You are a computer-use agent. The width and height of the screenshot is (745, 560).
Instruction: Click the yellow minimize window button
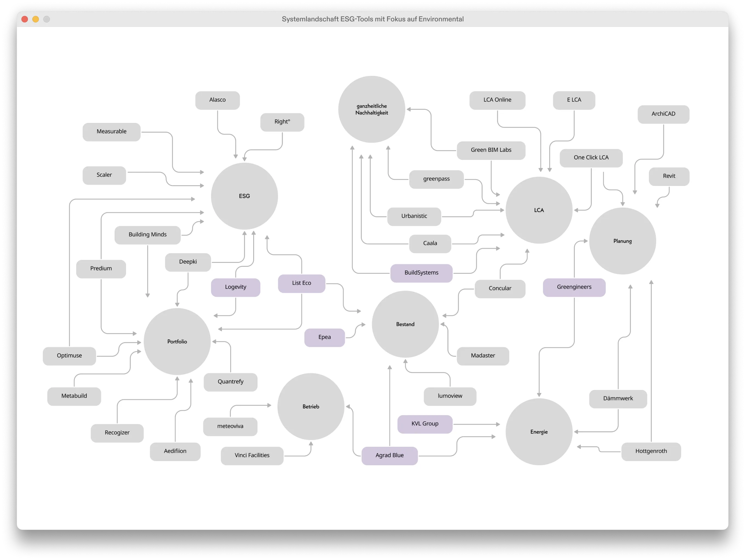coord(36,19)
